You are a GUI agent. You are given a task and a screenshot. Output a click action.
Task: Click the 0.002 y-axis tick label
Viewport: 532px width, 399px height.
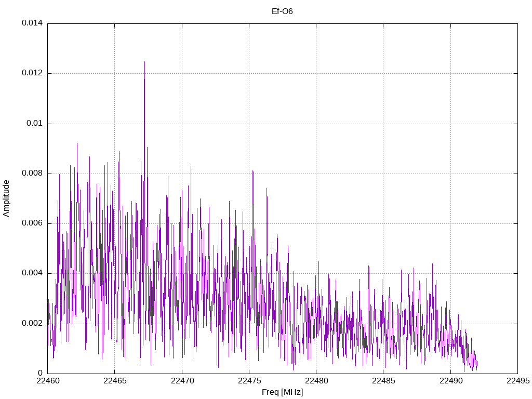point(32,323)
